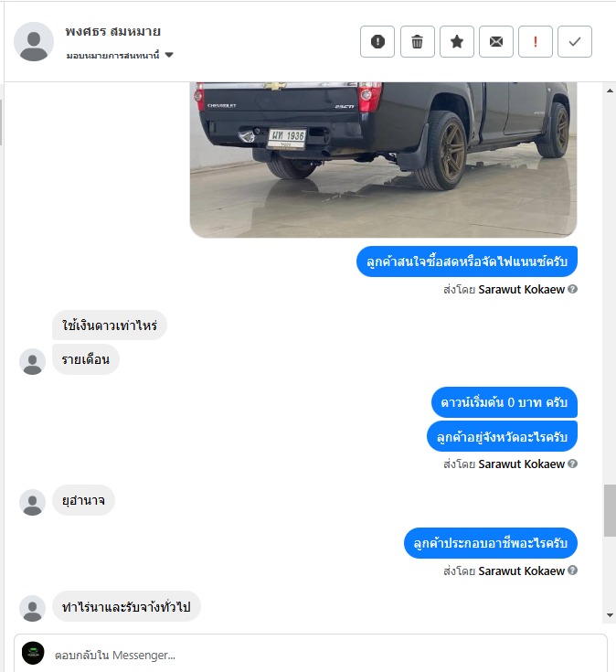616x672 pixels.
Task: Click help icon under ลูกค้าประกอบอาชีพอะไรครับ message
Action: tap(572, 571)
